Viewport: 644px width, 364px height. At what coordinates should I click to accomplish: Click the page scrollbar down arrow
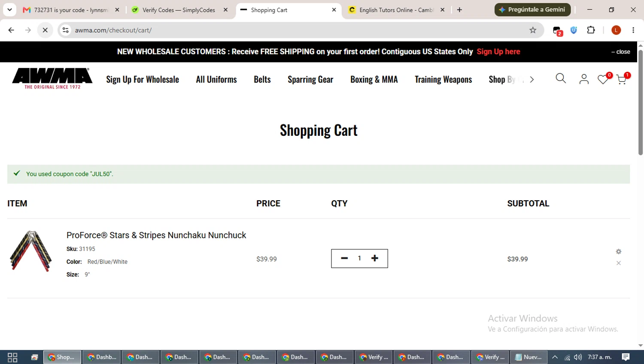[641, 346]
